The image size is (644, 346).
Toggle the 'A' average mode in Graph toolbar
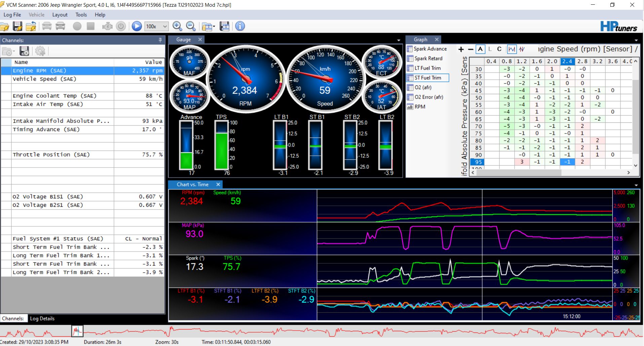tap(480, 49)
